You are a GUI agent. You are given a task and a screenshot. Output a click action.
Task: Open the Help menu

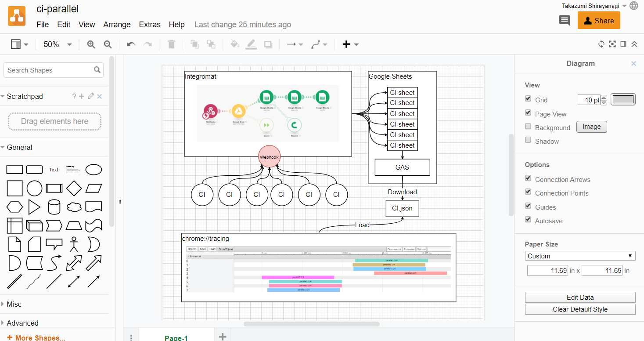point(176,25)
